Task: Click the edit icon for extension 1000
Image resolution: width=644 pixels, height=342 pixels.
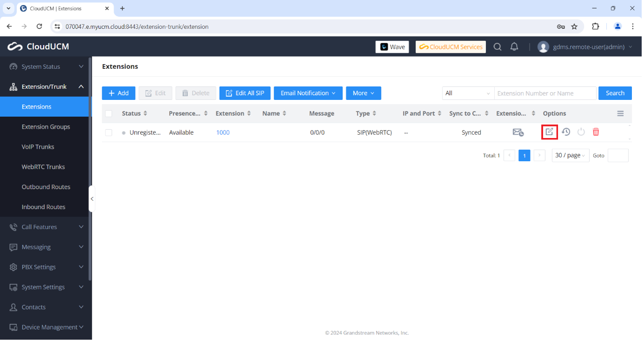Action: (x=550, y=132)
